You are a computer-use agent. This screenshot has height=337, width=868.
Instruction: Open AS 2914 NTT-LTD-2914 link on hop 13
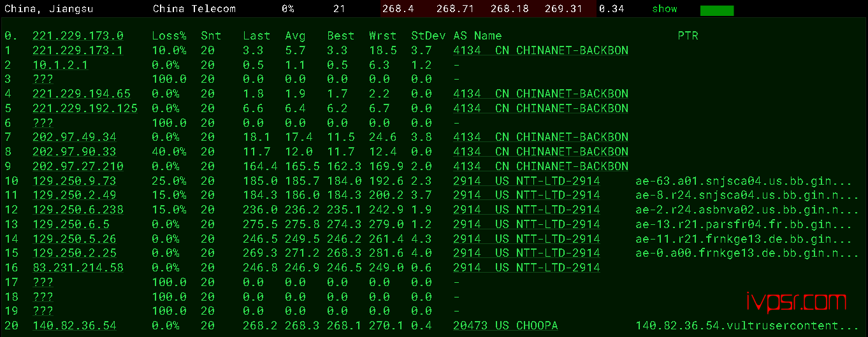527,224
